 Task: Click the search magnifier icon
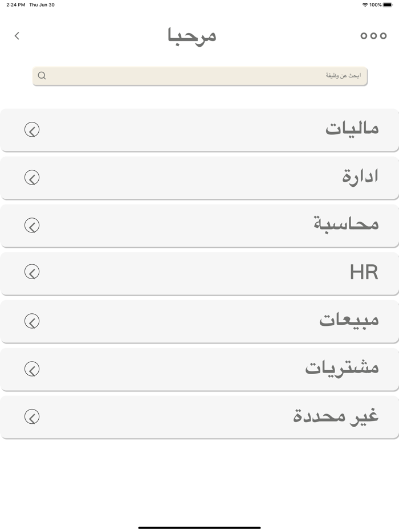pos(42,75)
